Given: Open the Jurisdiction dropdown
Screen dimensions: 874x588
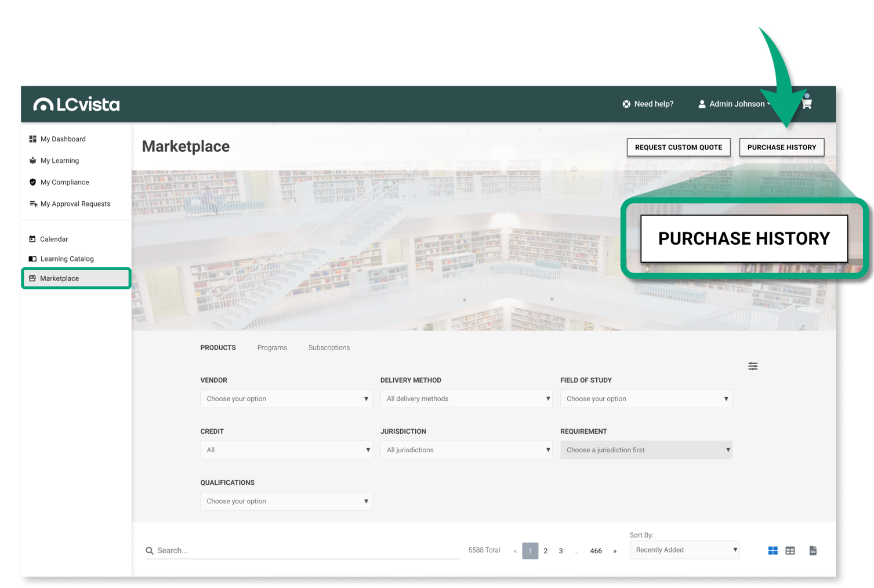Looking at the screenshot, I should coord(466,450).
